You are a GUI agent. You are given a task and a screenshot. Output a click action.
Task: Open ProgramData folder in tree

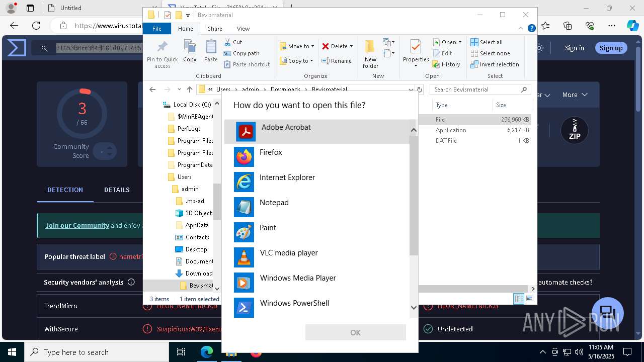click(190, 165)
